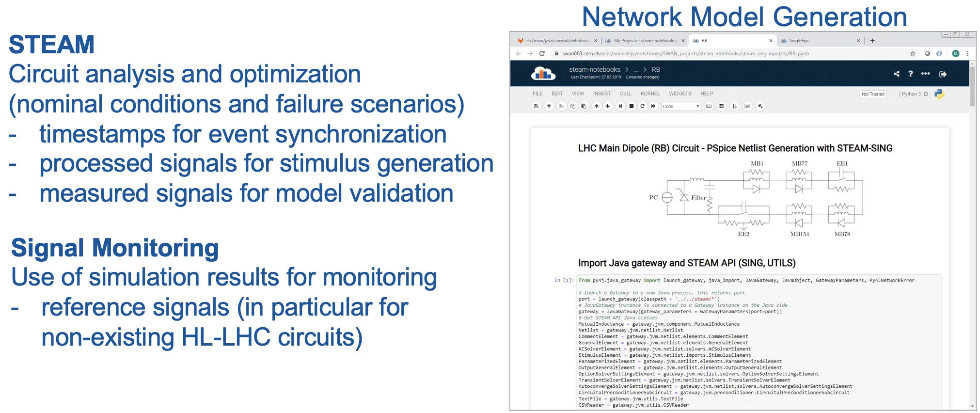Image resolution: width=980 pixels, height=413 pixels.
Task: Open the CELL menu
Action: tap(626, 94)
